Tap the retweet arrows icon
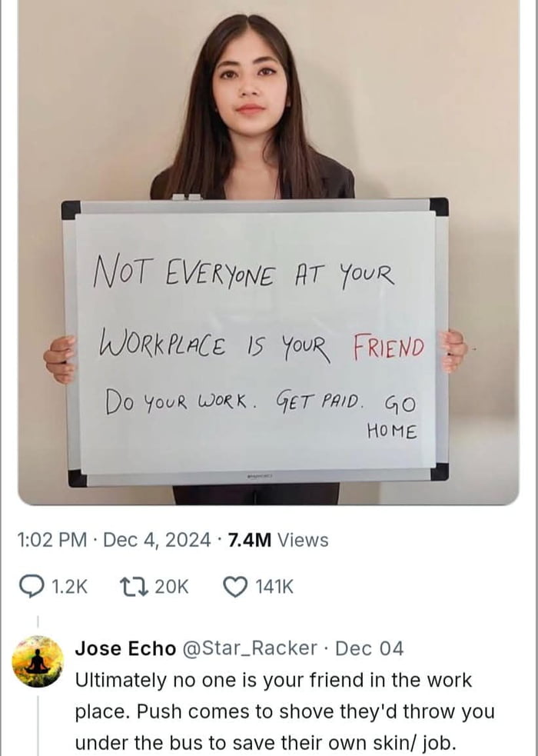The height and width of the screenshot is (756, 538). click(134, 587)
